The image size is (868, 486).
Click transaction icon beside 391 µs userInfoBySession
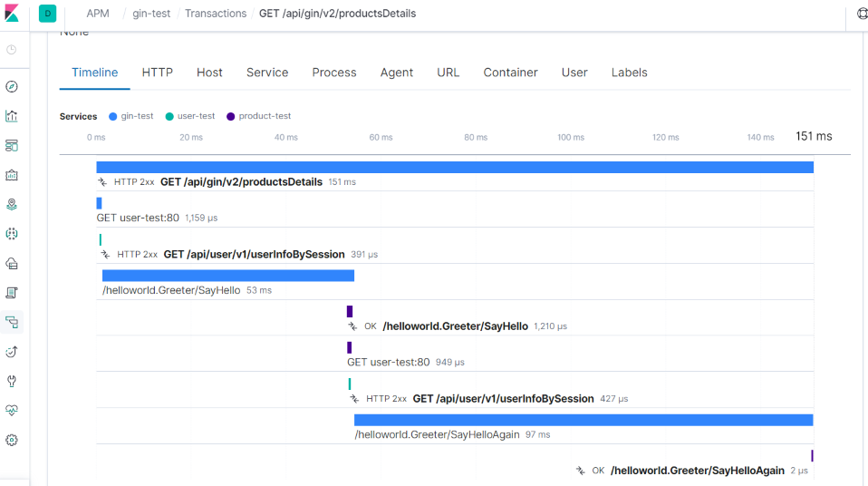[x=105, y=255]
